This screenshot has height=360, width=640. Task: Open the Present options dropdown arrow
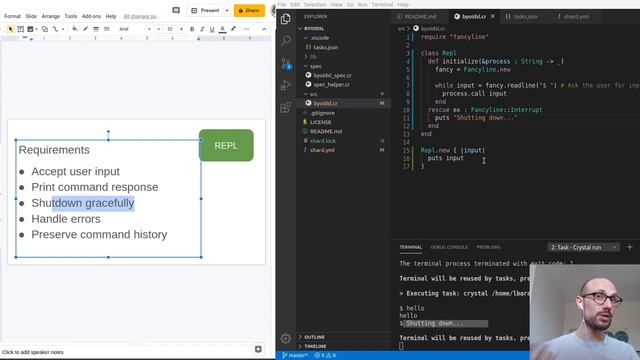(227, 10)
